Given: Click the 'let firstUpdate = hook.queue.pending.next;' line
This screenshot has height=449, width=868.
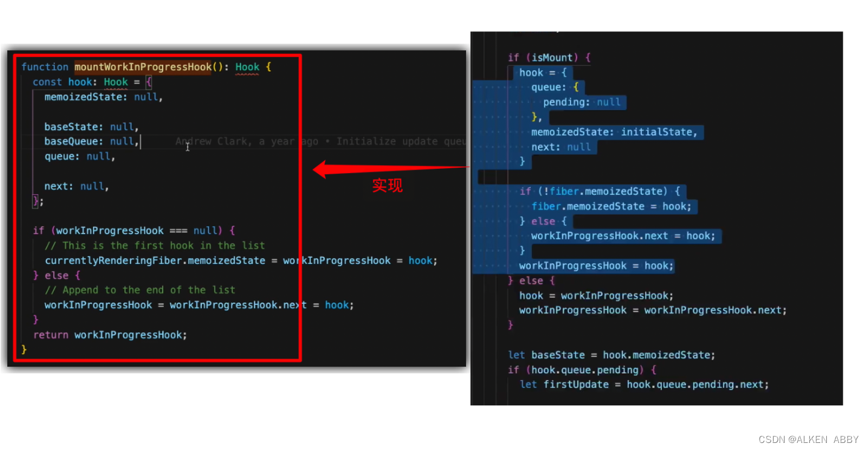Looking at the screenshot, I should pyautogui.click(x=644, y=385).
